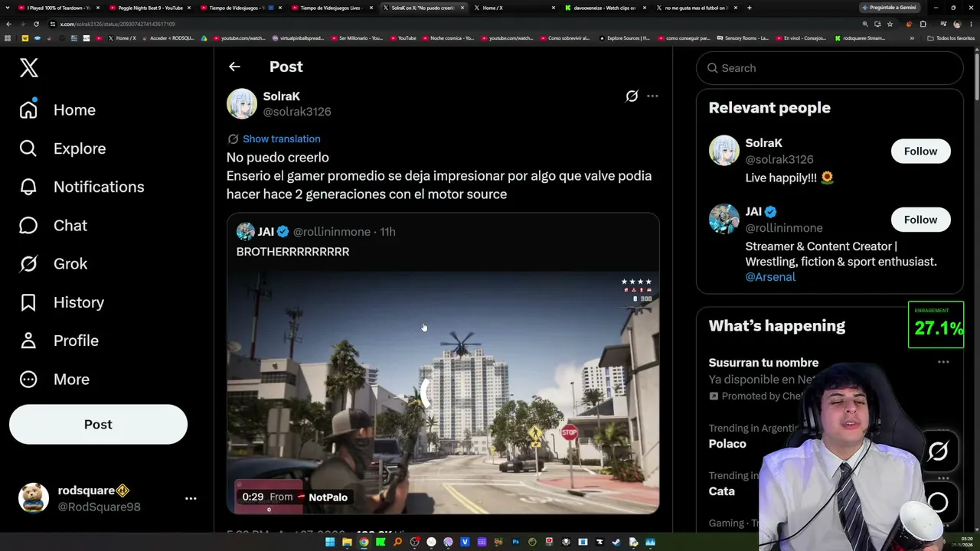Image resolution: width=980 pixels, height=551 pixels.
Task: Open History in the sidebar
Action: [62, 302]
